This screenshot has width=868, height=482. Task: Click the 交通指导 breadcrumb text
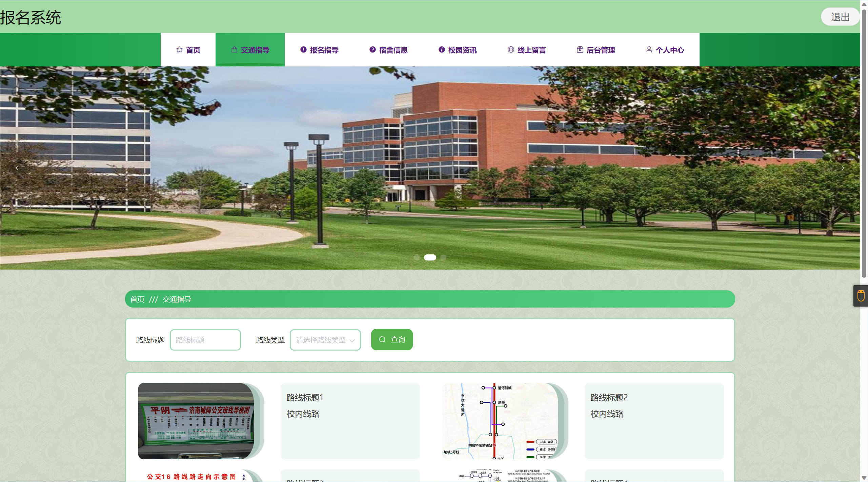coord(177,299)
